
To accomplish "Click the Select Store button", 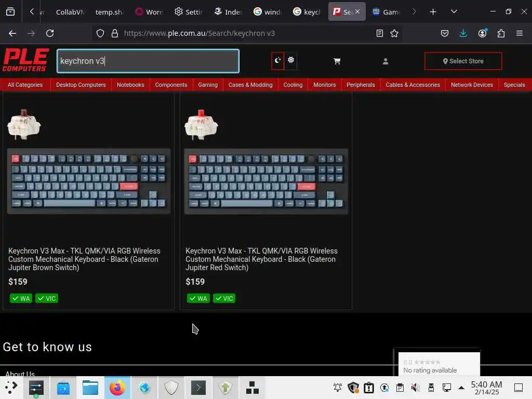I will [x=463, y=61].
